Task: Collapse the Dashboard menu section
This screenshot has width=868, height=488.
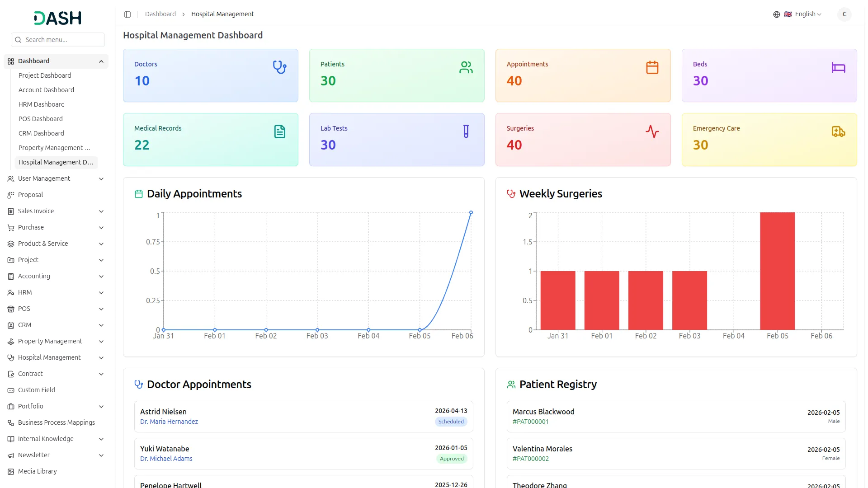Action: (101, 61)
